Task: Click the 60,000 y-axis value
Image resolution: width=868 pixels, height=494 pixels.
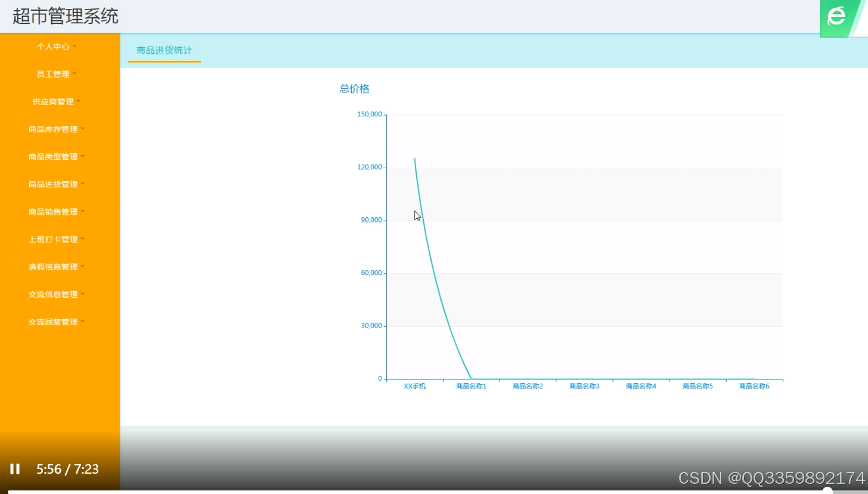Action: [x=371, y=273]
